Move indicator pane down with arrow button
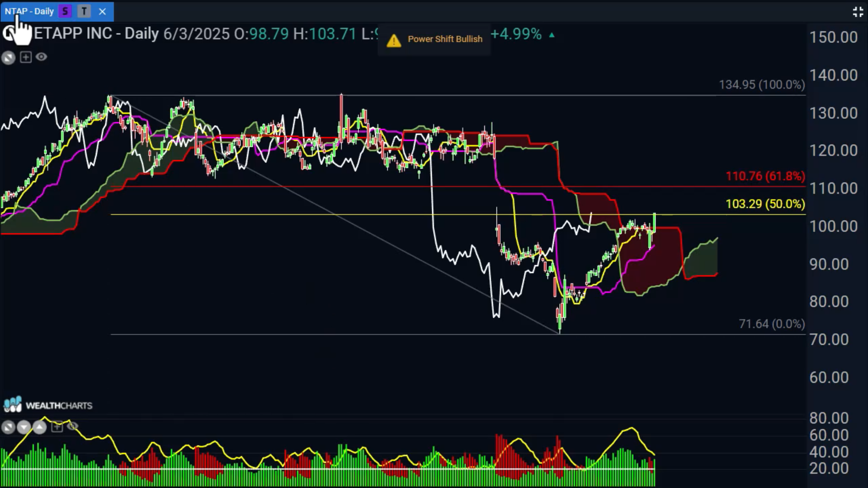 24,427
